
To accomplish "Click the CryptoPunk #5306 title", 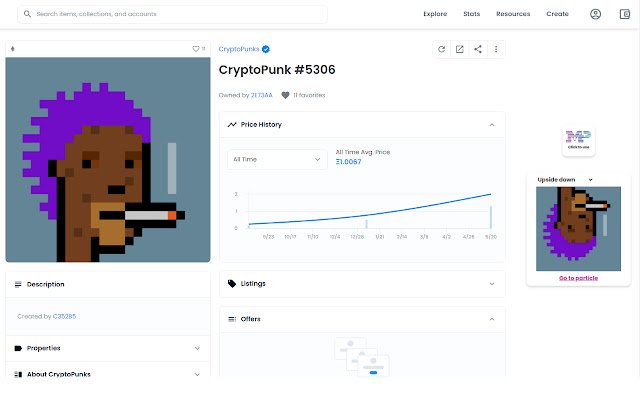I will pyautogui.click(x=277, y=70).
